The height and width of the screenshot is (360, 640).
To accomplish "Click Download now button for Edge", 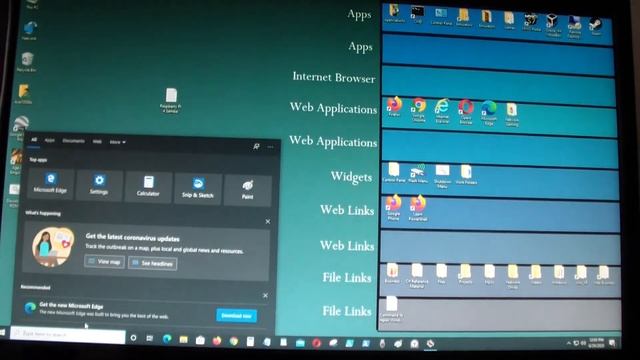I will click(x=236, y=316).
